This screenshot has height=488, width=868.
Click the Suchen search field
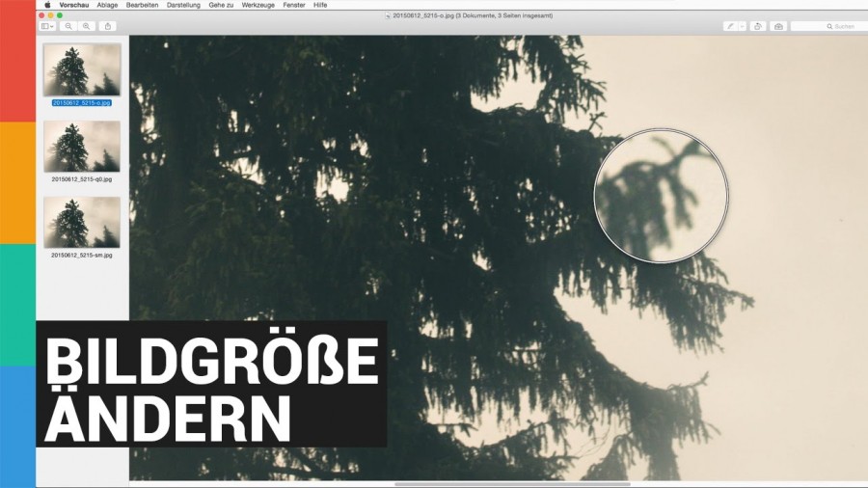tap(827, 26)
